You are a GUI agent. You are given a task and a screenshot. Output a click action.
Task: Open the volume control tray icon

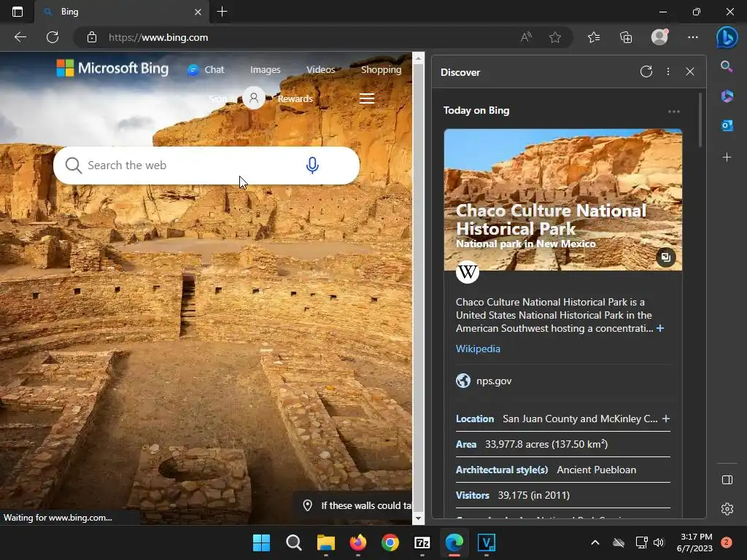(x=659, y=542)
